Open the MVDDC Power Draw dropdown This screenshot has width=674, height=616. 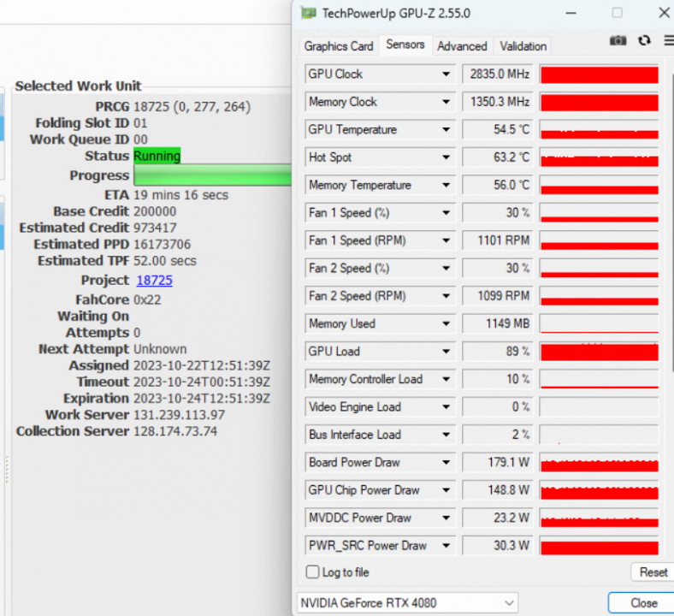[x=446, y=518]
